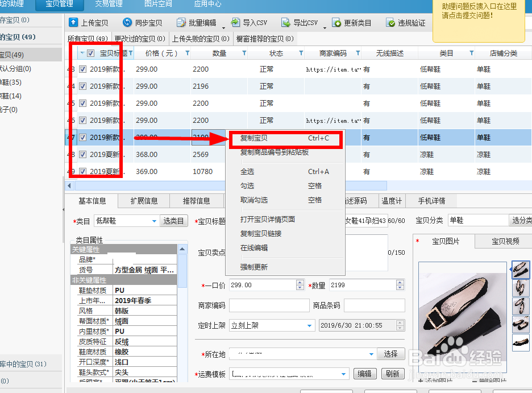The height and width of the screenshot is (393, 532).
Task: Choose 复制宝贝链接 in the context menu
Action: pos(285,234)
